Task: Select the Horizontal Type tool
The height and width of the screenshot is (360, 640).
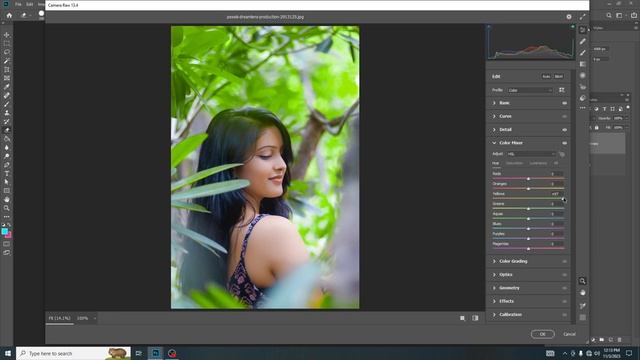Action: [x=7, y=173]
